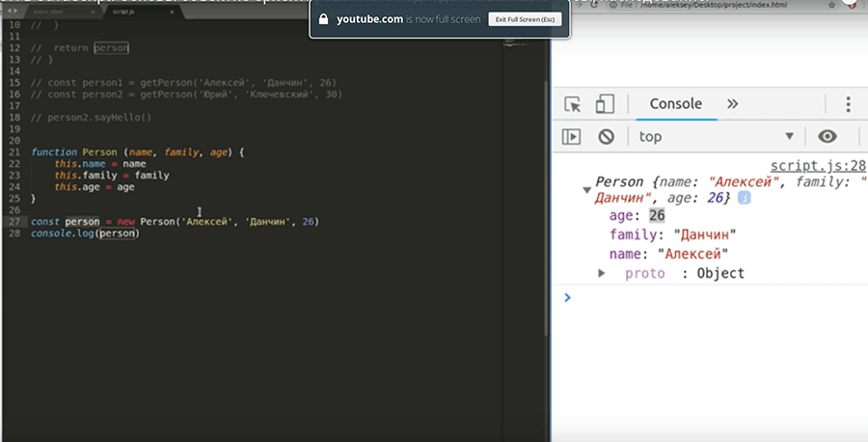Click the browser reload icon
The width and height of the screenshot is (868, 442).
tap(593, 5)
